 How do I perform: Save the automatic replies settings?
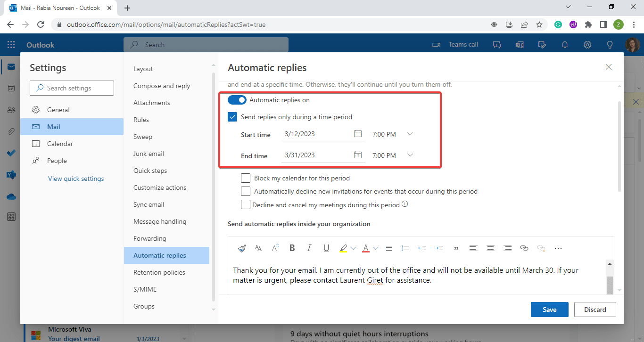click(549, 309)
